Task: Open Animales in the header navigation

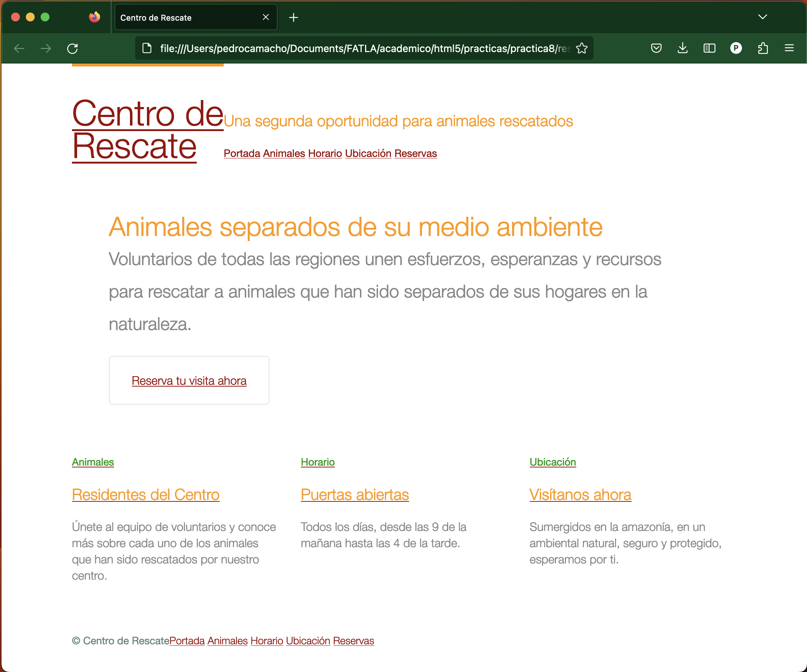Action: click(x=284, y=153)
